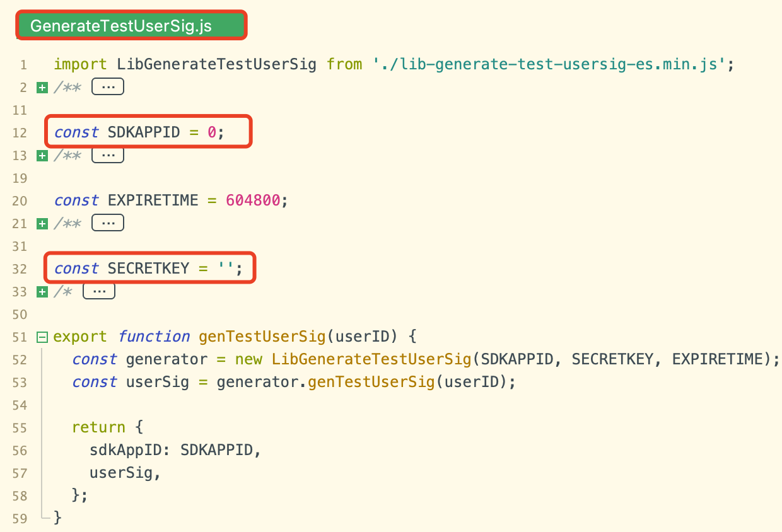
Task: Select the GenerateTestUserSig.js file tab
Action: [131, 26]
